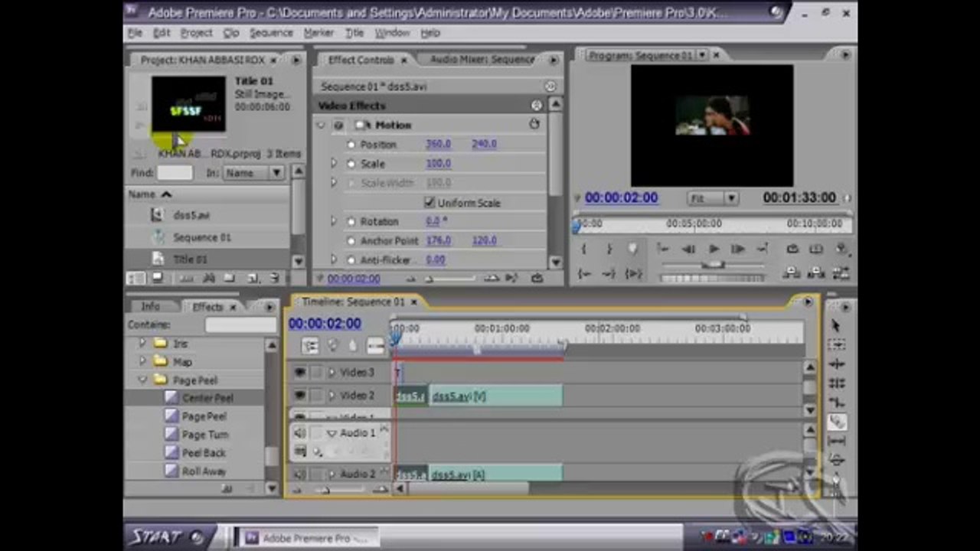Collapse the Audio 1 track
This screenshot has height=551, width=980.
pos(332,433)
